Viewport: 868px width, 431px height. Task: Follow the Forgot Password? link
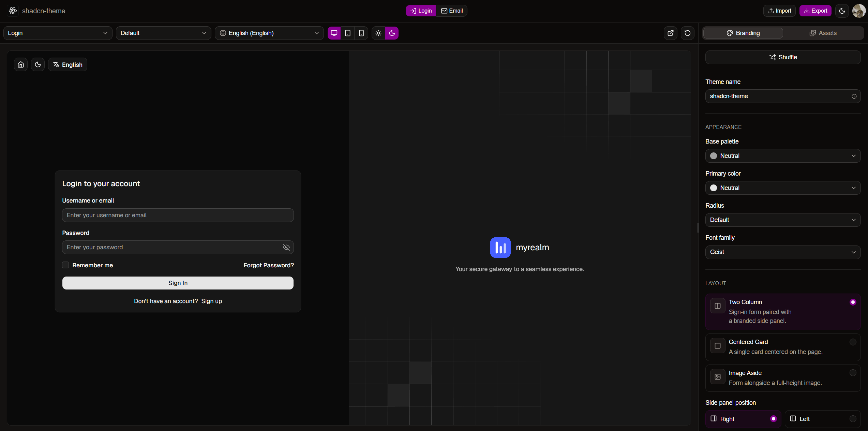[269, 265]
